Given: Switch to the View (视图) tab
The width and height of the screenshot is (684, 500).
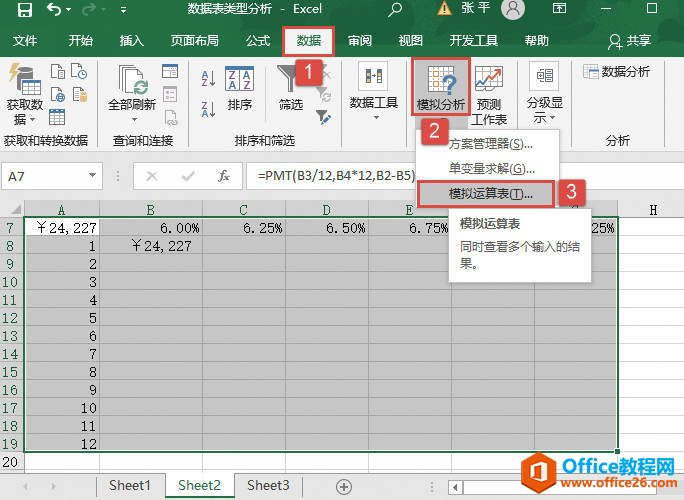Looking at the screenshot, I should (x=410, y=41).
